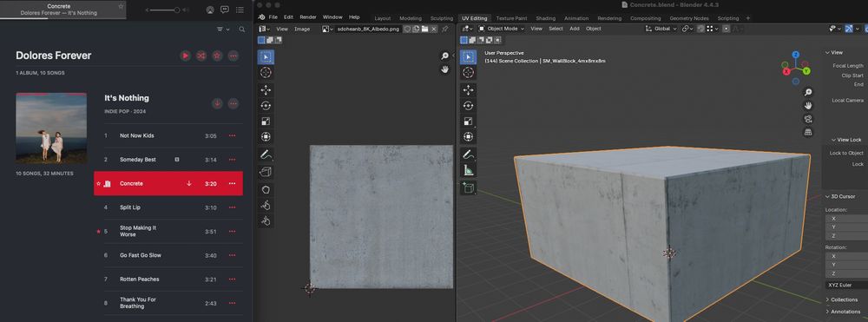The image size is (868, 322).
Task: Open the image editor View menu
Action: [x=282, y=29]
